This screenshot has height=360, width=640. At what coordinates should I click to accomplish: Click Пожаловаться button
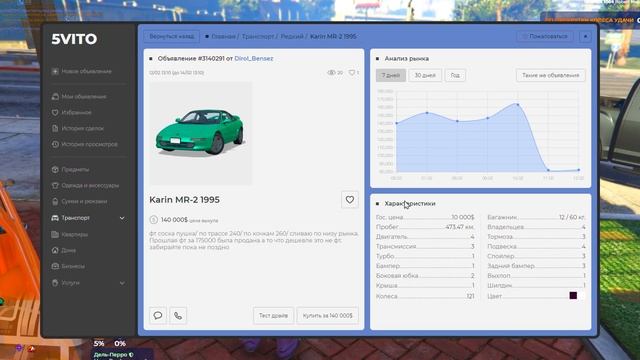point(544,36)
